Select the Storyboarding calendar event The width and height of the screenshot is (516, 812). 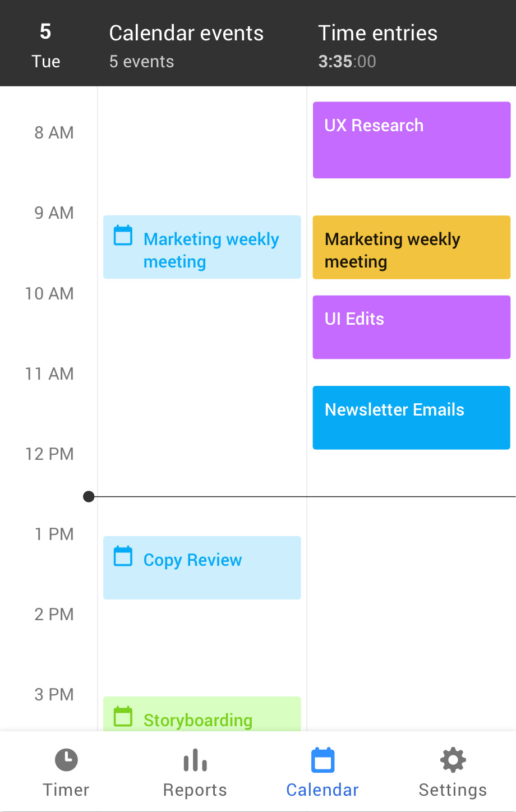[x=202, y=714]
